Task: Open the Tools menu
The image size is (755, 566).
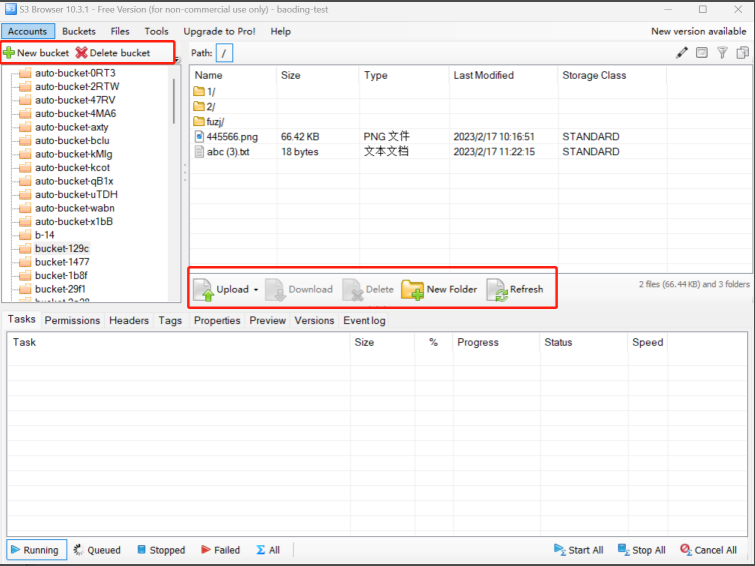Action: pyautogui.click(x=156, y=31)
